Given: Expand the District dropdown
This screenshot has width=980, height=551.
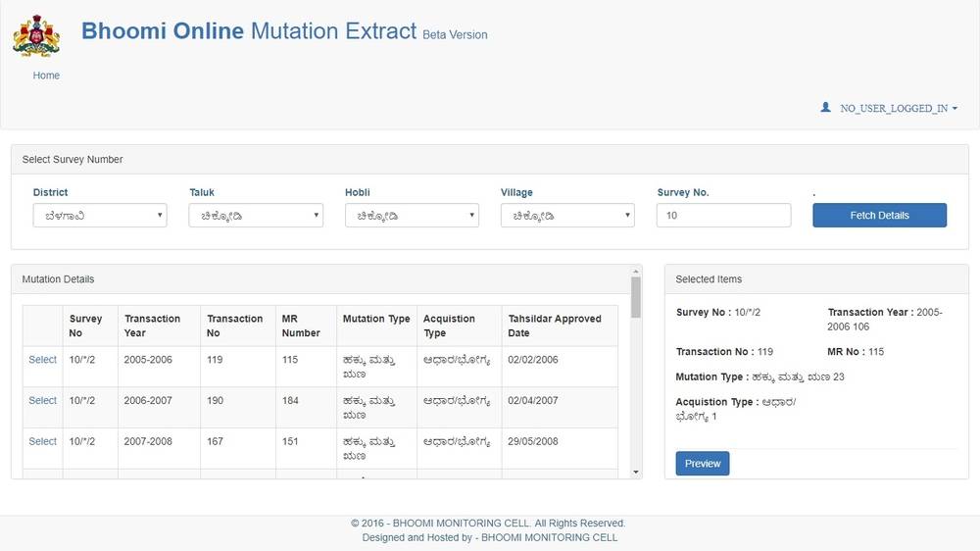Looking at the screenshot, I should [100, 216].
